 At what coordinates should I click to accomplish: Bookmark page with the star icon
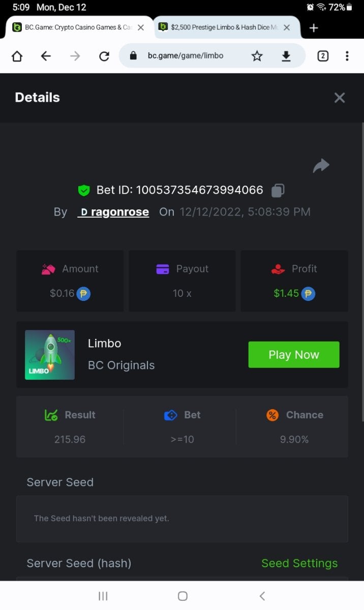pyautogui.click(x=257, y=56)
